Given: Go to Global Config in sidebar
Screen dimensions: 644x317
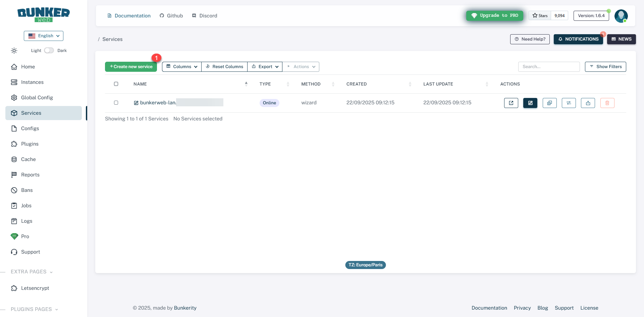Looking at the screenshot, I should tap(37, 98).
